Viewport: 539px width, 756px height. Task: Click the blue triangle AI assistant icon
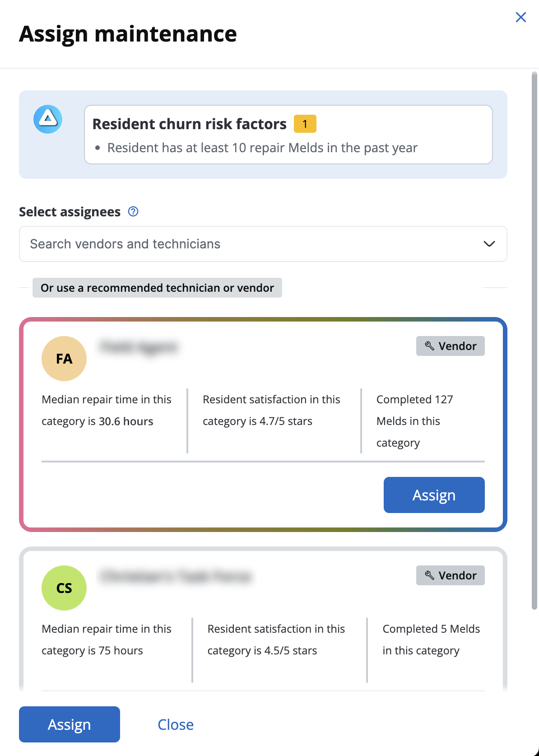point(48,119)
